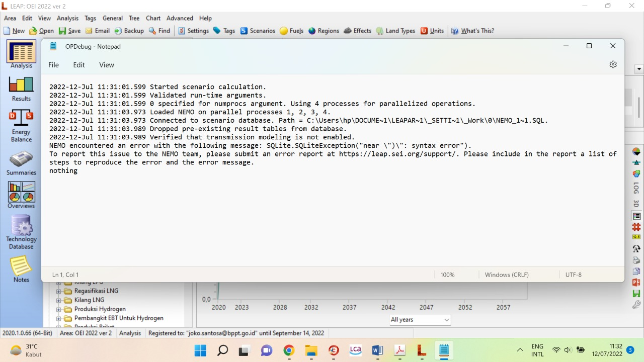Image resolution: width=644 pixels, height=362 pixels.
Task: Toggle LOG scale on chart
Action: pos(636,188)
